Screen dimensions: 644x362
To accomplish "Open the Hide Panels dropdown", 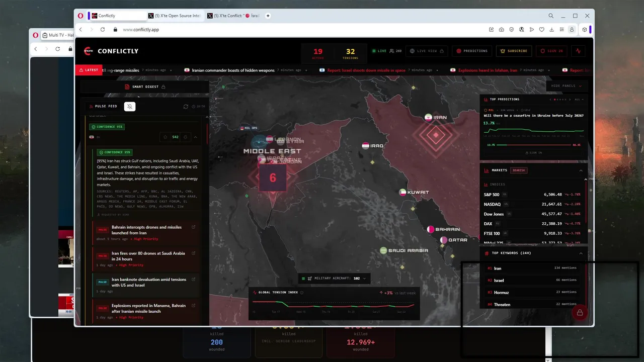I will click(566, 86).
